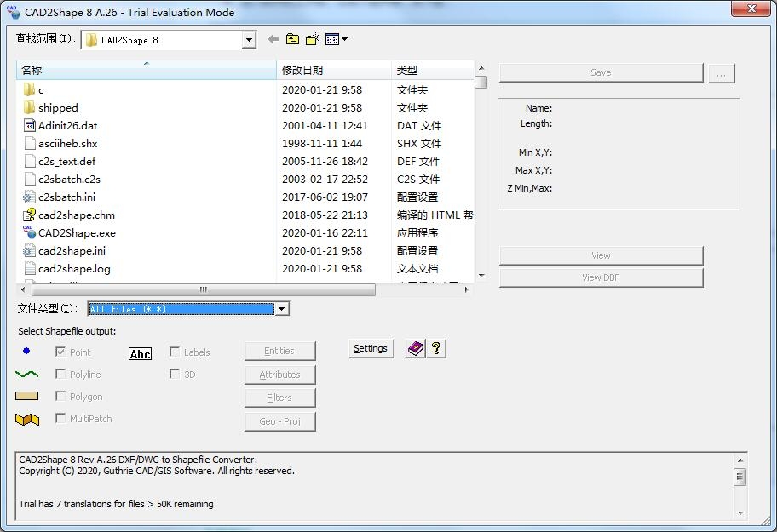Enable the Polyline checkbox
Viewport: 777px width, 532px height.
60,374
